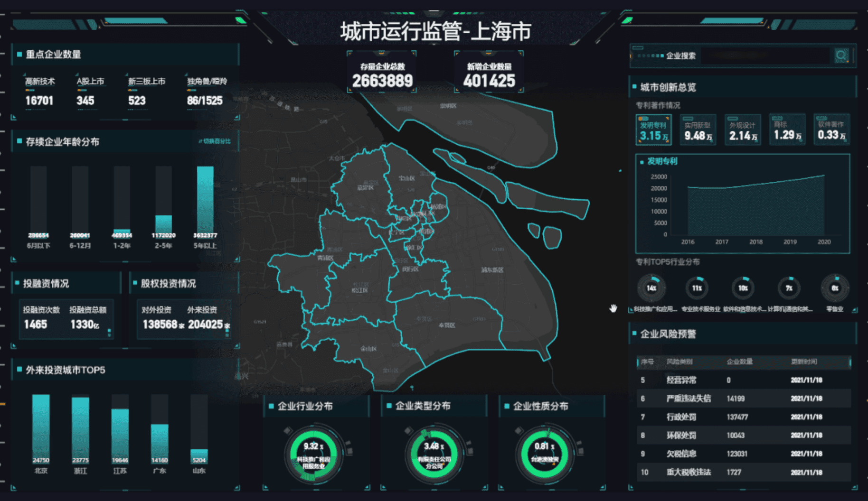Screen dimensions: 868x501
Task: Click the 2020 point on 发明专利 chart
Action: click(x=824, y=176)
